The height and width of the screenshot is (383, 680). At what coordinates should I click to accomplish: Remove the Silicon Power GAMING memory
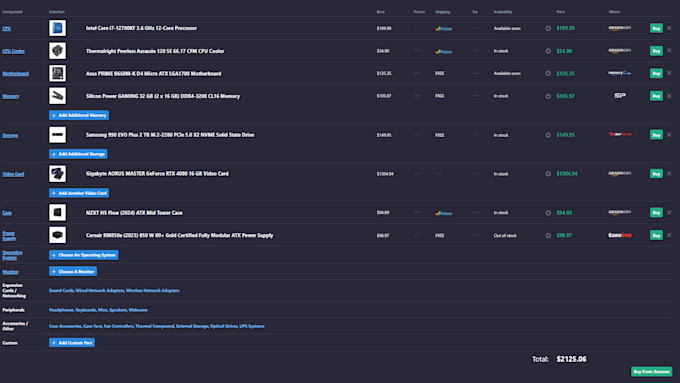click(669, 96)
